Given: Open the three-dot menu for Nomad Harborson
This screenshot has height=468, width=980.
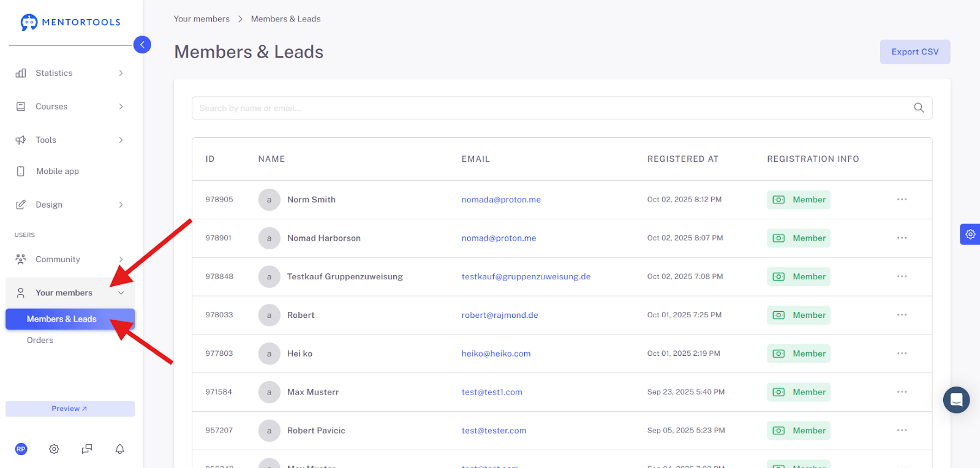Looking at the screenshot, I should click(x=902, y=238).
